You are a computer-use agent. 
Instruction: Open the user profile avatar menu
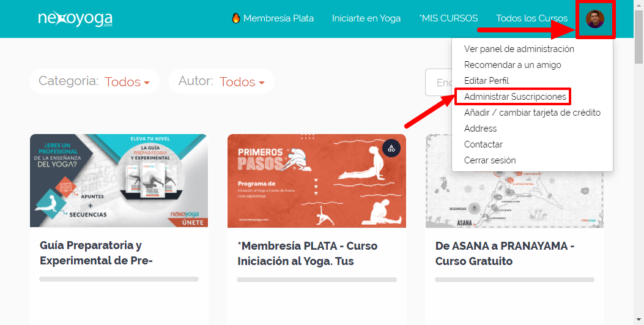point(594,19)
